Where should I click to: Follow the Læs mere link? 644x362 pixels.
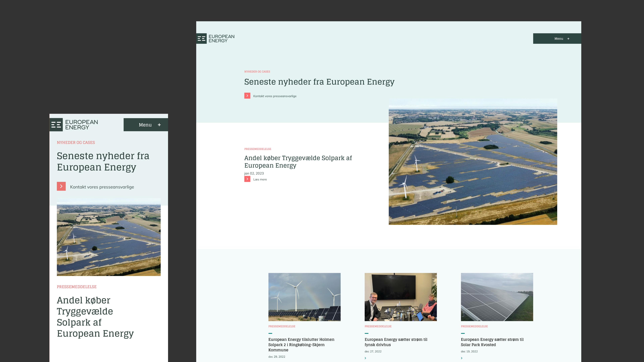[x=260, y=179]
